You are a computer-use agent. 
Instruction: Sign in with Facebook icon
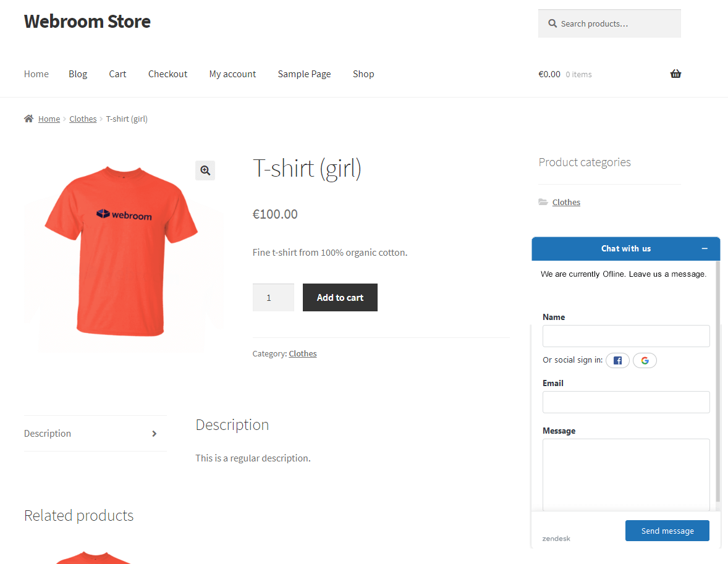tap(617, 360)
